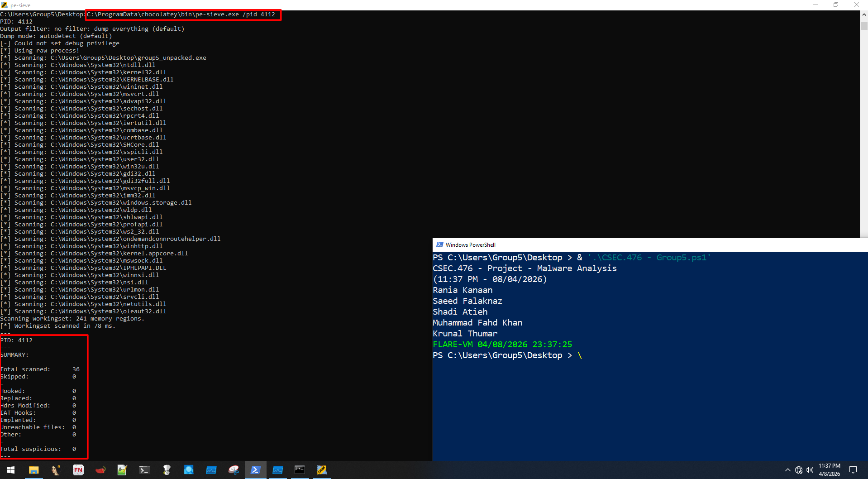
Task: Click the PowerShell title bar icon menu
Action: (439, 244)
